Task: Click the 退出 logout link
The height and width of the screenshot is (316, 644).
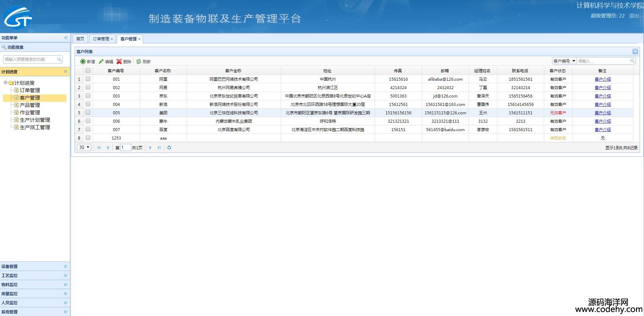Action: click(x=634, y=16)
